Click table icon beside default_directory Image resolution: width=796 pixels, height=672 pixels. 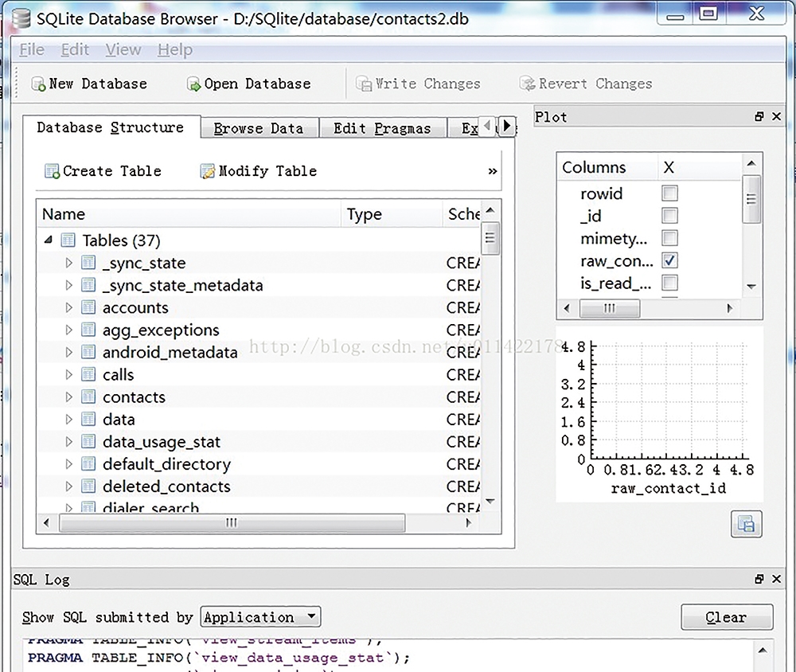coord(88,463)
